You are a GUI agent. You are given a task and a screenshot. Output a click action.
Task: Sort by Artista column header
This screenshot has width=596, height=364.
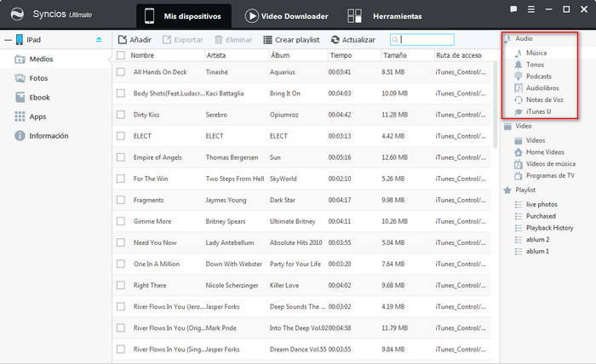(x=216, y=55)
